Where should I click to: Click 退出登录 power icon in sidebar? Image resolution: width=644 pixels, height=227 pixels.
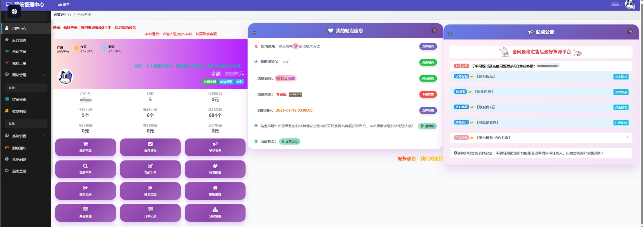[x=7, y=171]
